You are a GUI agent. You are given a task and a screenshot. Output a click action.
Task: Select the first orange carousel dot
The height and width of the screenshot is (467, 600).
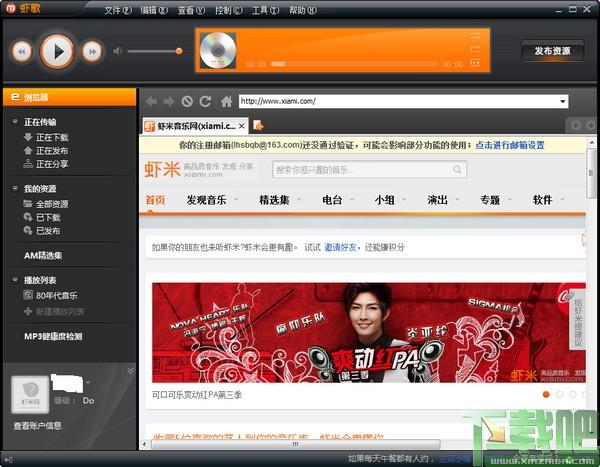click(x=546, y=394)
